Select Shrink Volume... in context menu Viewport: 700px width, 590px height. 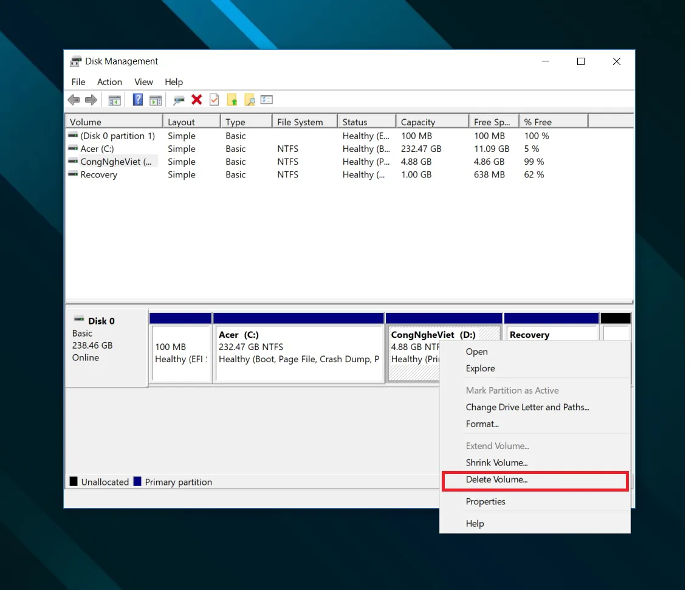[535, 463]
